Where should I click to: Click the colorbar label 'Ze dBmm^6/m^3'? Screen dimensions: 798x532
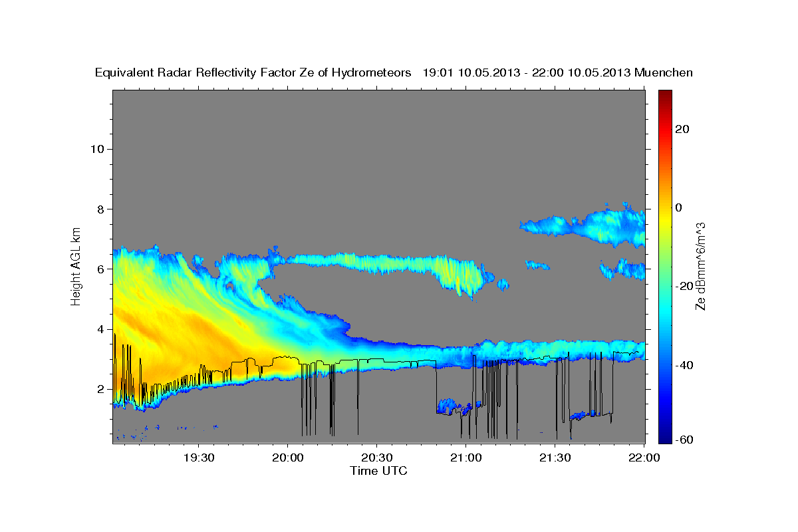click(x=700, y=266)
